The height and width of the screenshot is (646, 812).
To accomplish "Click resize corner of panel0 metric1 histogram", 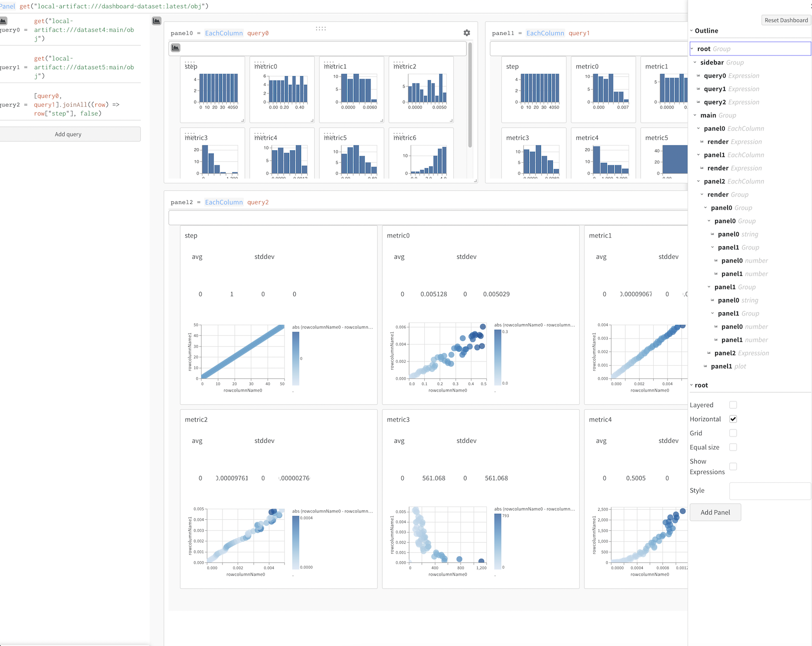I will click(382, 121).
